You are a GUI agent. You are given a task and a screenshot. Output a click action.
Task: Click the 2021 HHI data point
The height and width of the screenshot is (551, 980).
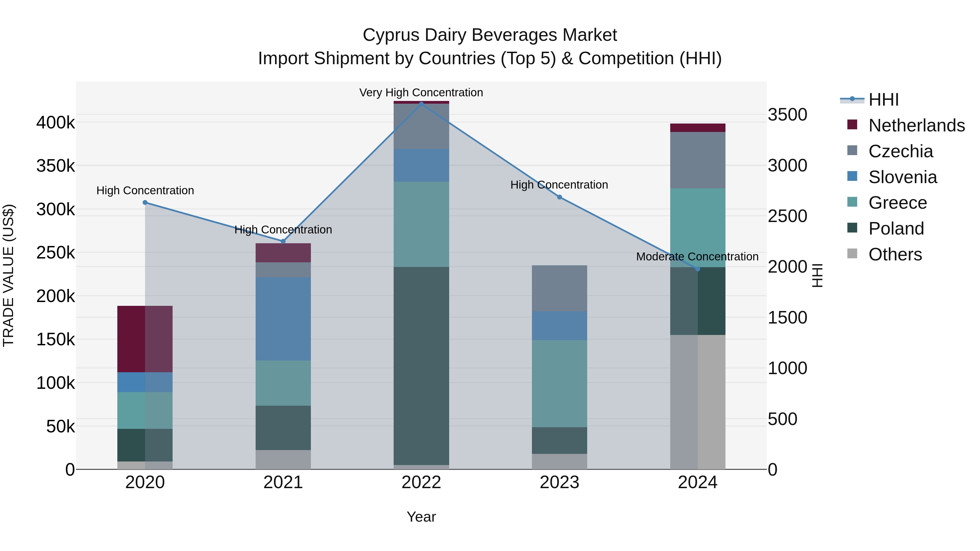coord(283,241)
